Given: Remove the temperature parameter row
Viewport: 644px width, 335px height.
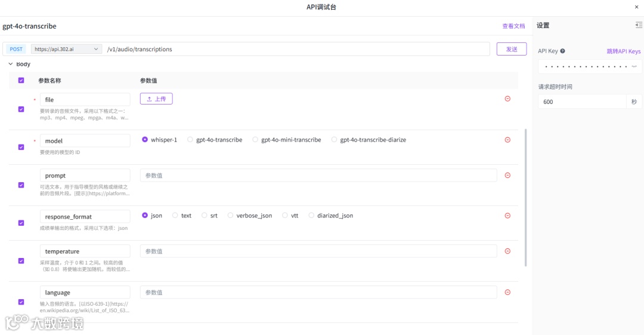Looking at the screenshot, I should pyautogui.click(x=507, y=251).
